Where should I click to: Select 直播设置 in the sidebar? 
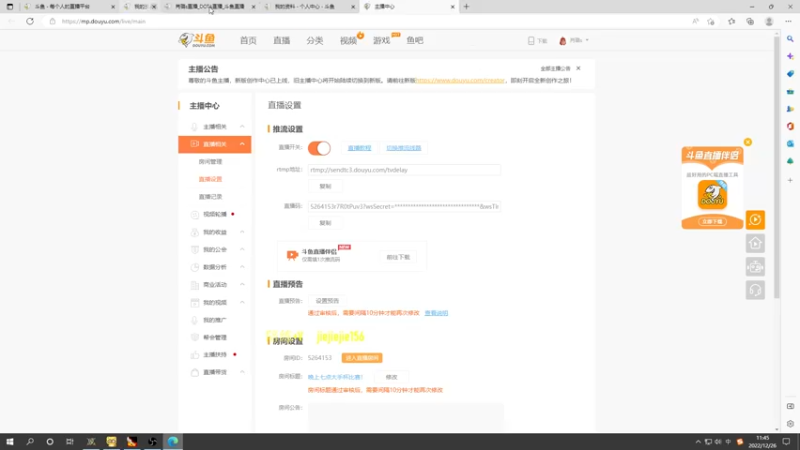(x=210, y=179)
